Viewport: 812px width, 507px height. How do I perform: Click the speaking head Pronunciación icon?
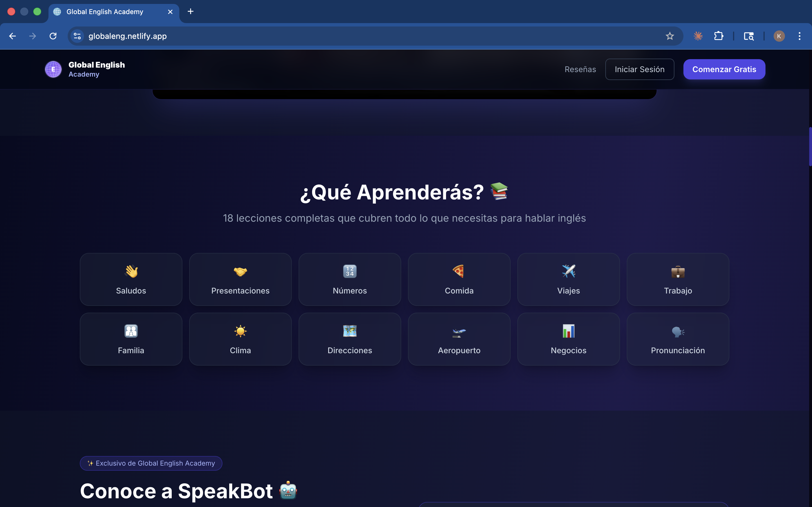click(x=678, y=332)
